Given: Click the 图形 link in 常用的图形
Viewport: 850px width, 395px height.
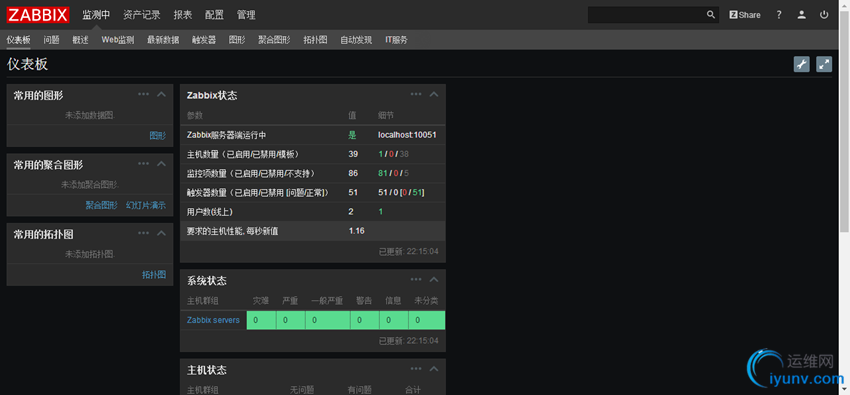Looking at the screenshot, I should 158,135.
